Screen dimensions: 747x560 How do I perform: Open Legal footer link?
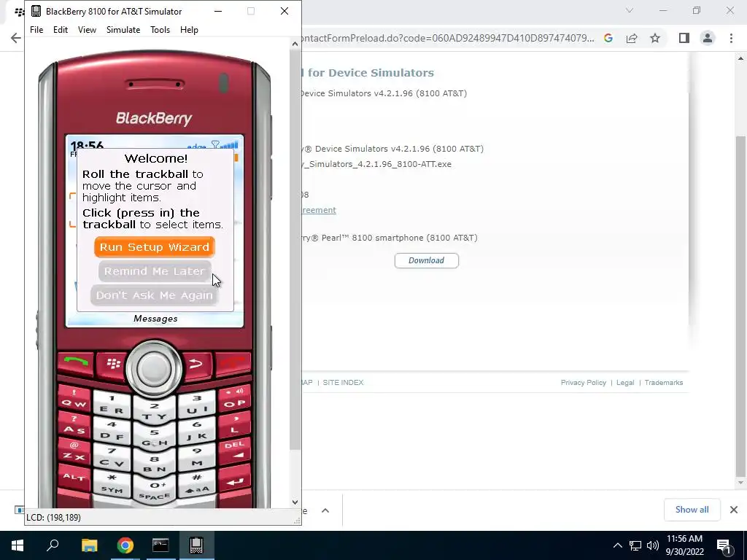(625, 382)
